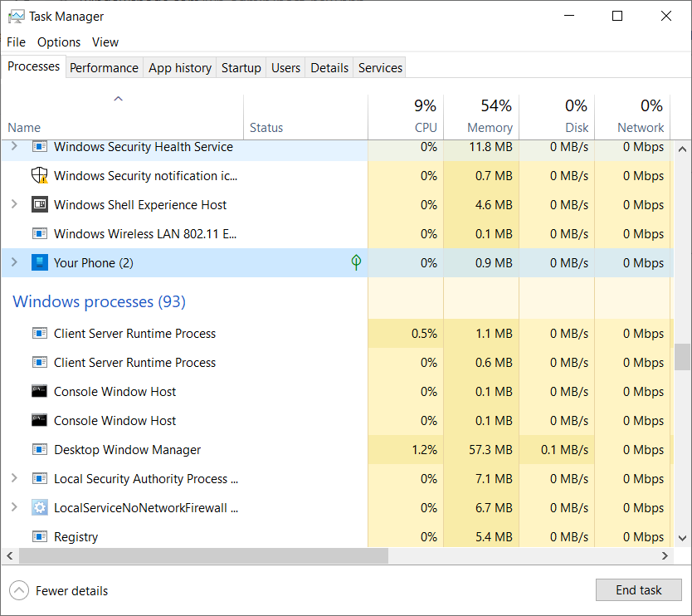Click the horizontal scrollbar thumb

203,555
